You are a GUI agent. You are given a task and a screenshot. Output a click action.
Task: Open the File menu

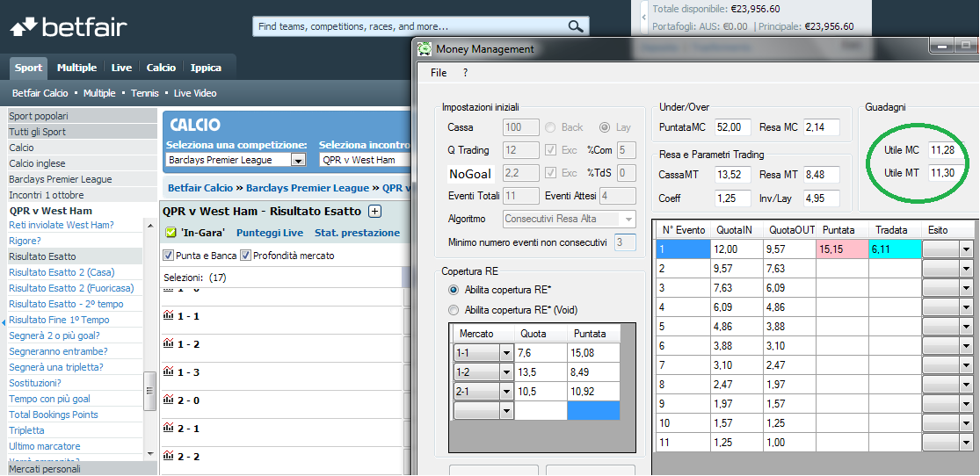coord(439,73)
